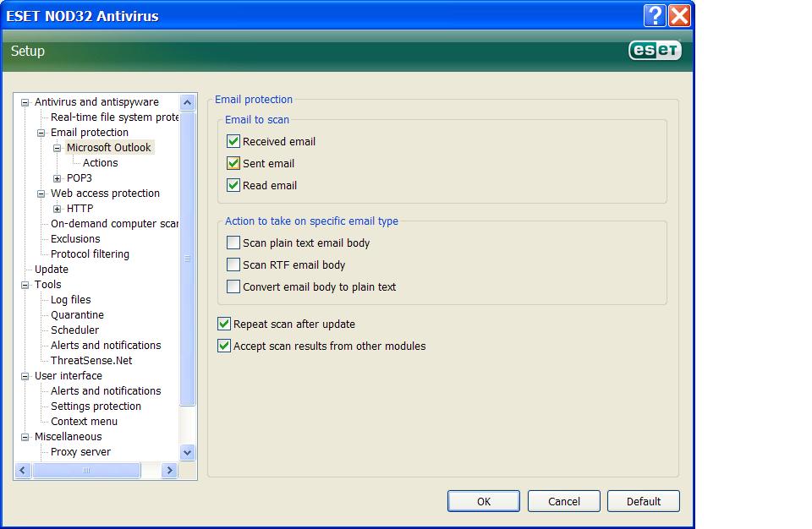Image resolution: width=812 pixels, height=529 pixels.
Task: Toggle the Sent email checkbox
Action: click(x=233, y=164)
